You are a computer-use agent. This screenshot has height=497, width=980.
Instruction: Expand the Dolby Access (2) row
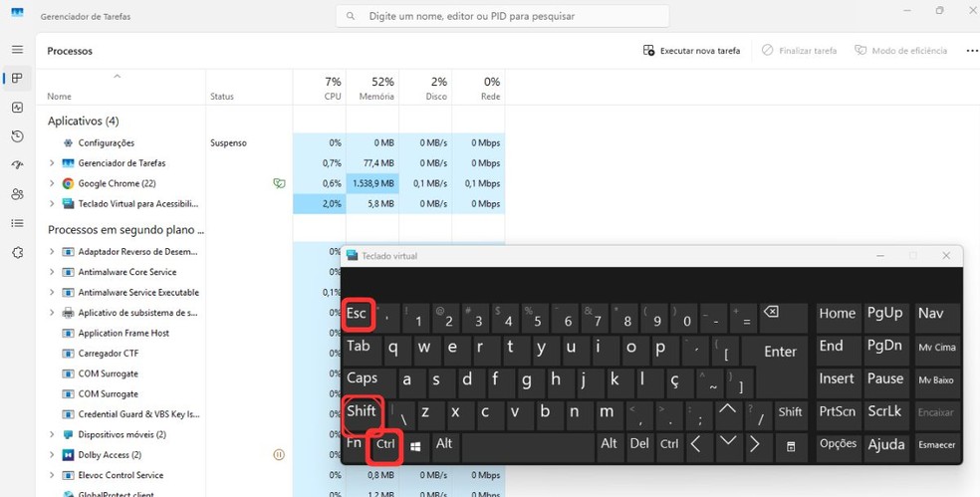(52, 455)
